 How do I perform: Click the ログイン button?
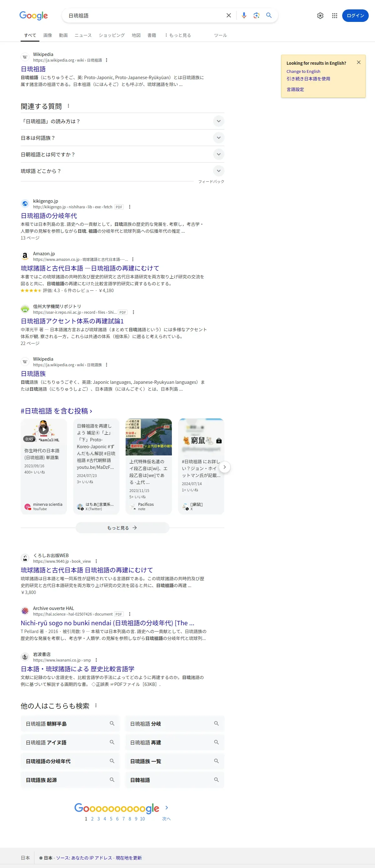pos(355,16)
